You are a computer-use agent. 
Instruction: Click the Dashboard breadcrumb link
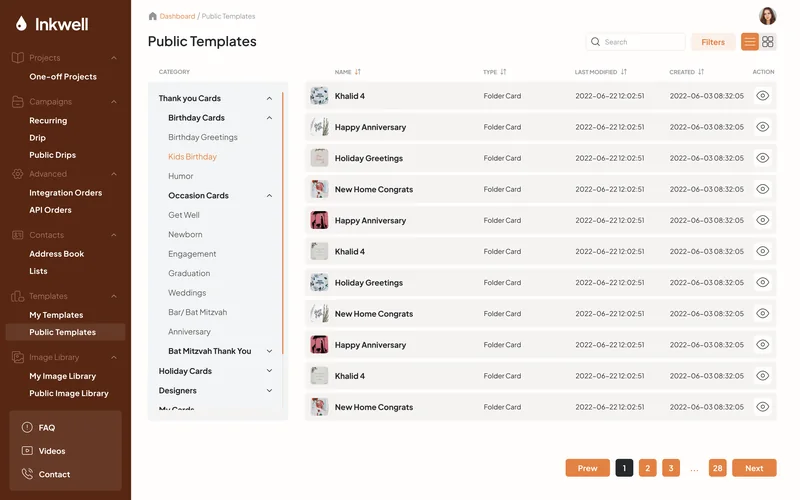click(x=177, y=16)
